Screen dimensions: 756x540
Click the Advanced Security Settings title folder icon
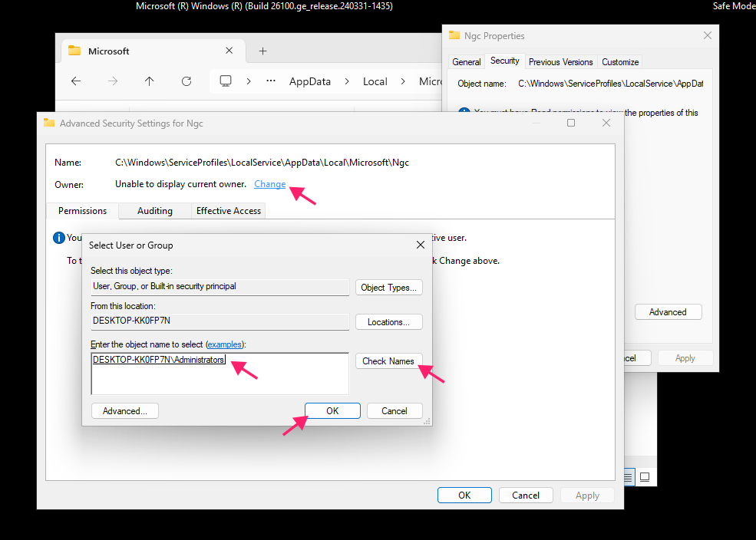(48, 123)
